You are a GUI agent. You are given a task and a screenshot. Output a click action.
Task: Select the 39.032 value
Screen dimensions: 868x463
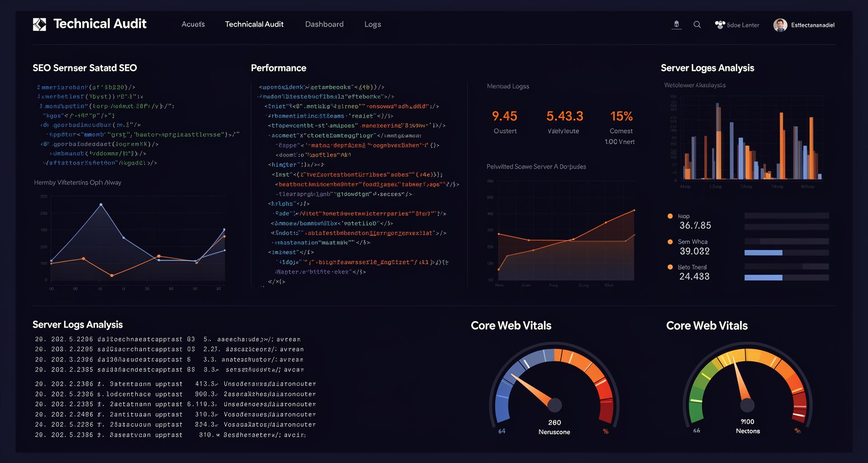694,251
